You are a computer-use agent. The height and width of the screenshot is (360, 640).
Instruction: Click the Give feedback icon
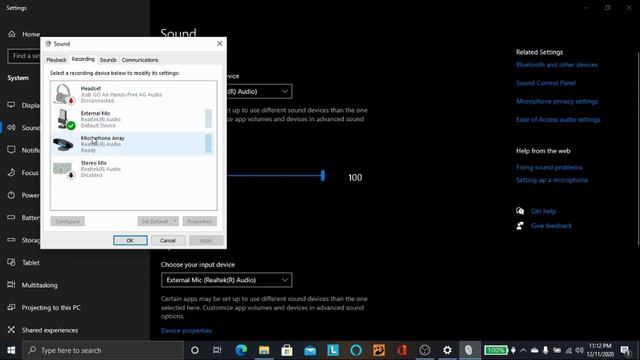(520, 226)
